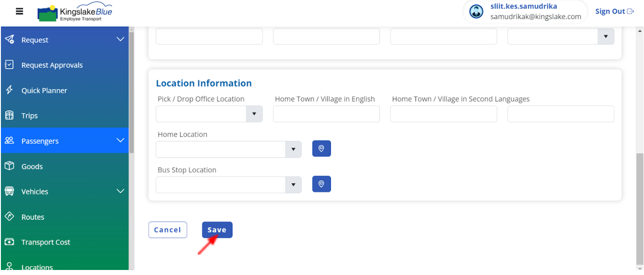The height and width of the screenshot is (275, 644).
Task: Click the last input in the Pick / Drop row
Action: (561, 114)
